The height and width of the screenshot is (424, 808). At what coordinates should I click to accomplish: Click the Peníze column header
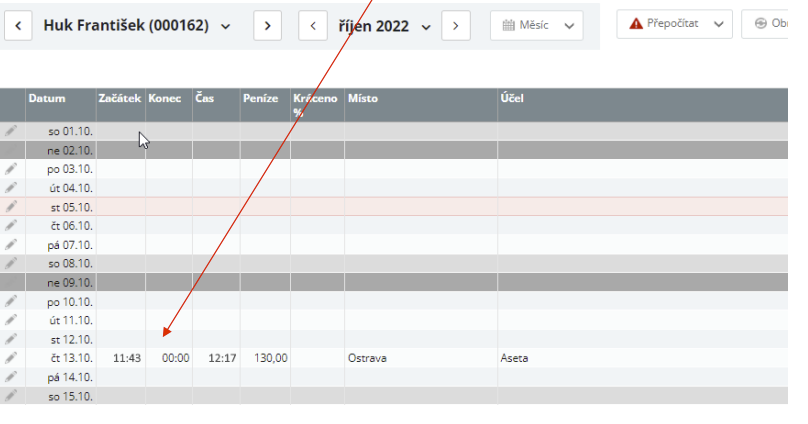click(265, 105)
